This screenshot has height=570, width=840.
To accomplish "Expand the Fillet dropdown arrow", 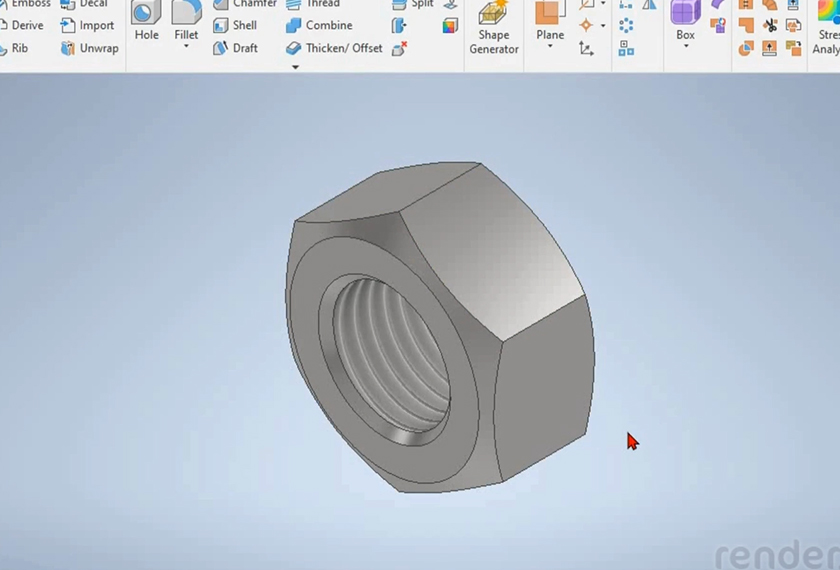I will tap(186, 47).
